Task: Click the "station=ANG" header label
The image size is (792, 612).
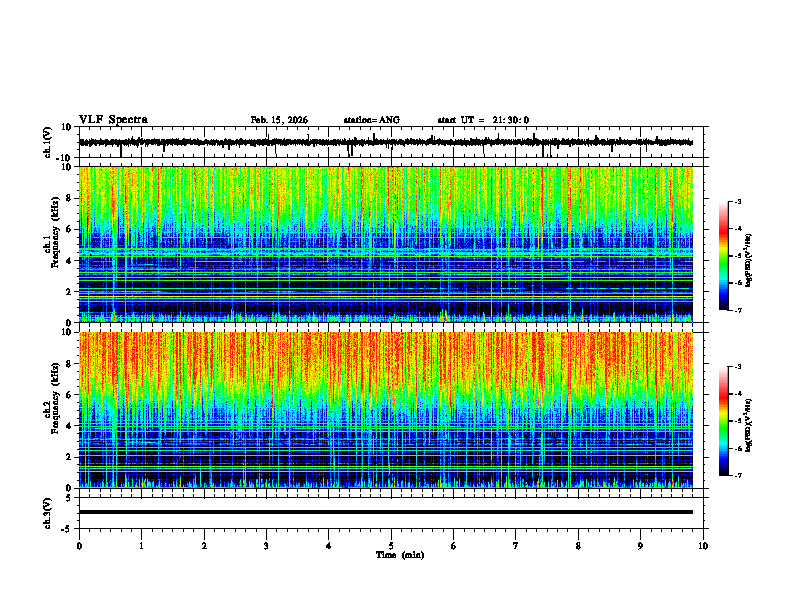Action: click(371, 120)
